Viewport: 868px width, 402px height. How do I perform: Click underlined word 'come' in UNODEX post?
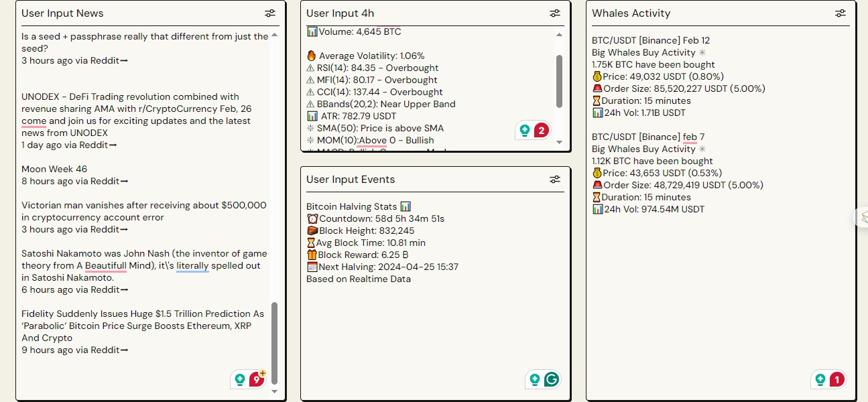click(x=34, y=121)
